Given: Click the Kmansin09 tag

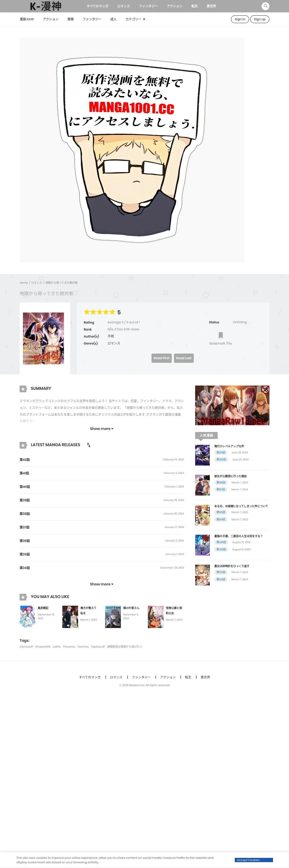Looking at the screenshot, I should pyautogui.click(x=43, y=647).
